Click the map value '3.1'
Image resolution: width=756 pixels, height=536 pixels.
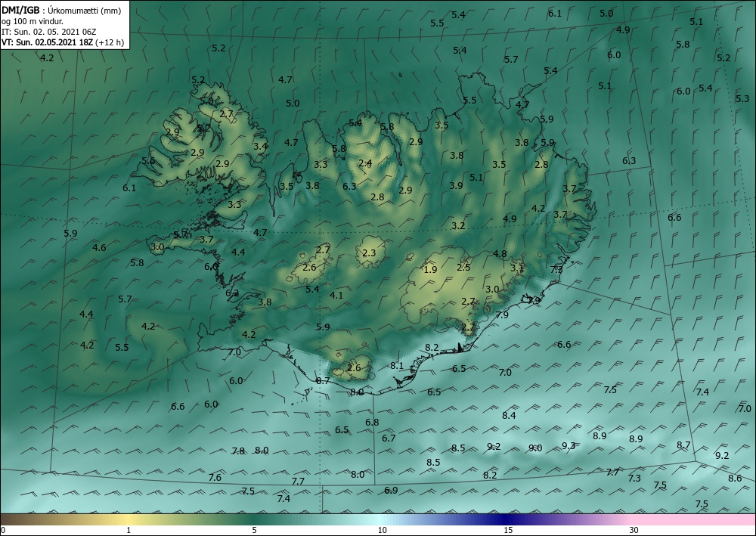[x=517, y=268]
